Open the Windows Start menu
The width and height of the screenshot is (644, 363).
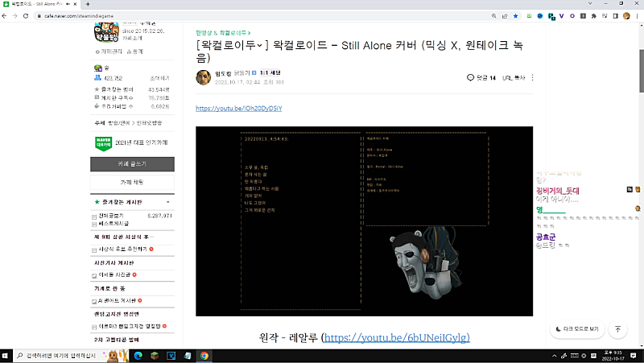click(x=5, y=356)
